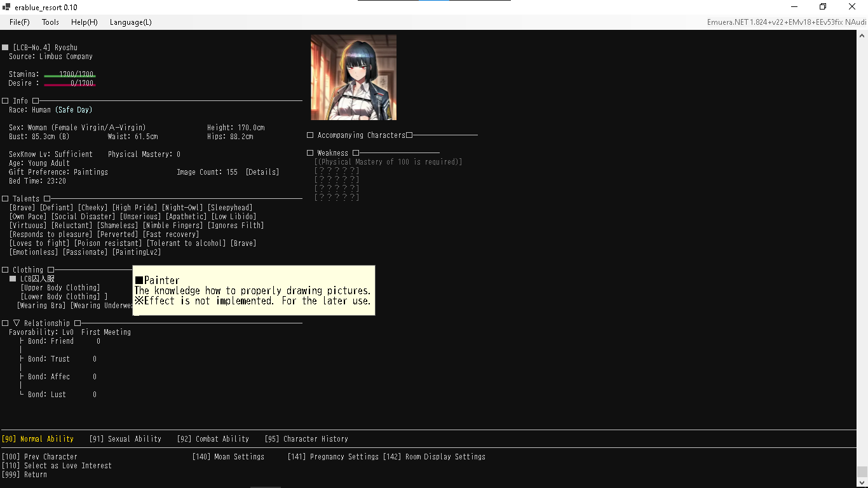Click the [Low Libido] talent
The image size is (868, 488).
(234, 217)
